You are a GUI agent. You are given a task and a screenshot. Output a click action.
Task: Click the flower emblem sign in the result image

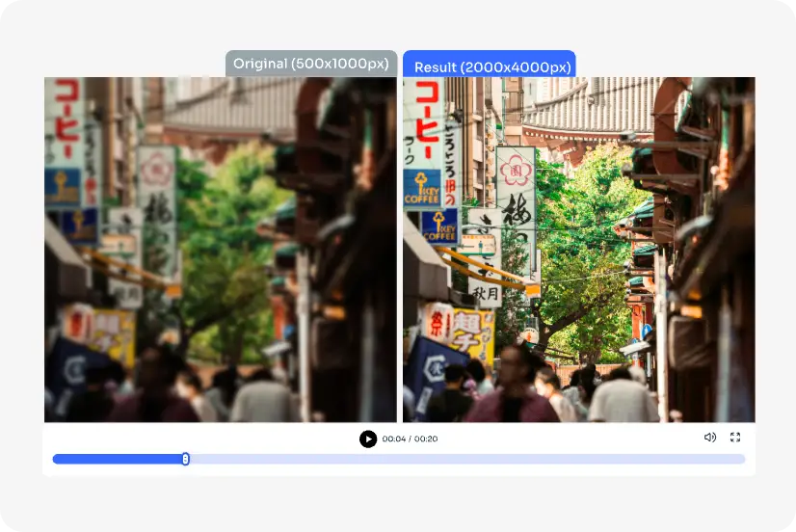516,173
